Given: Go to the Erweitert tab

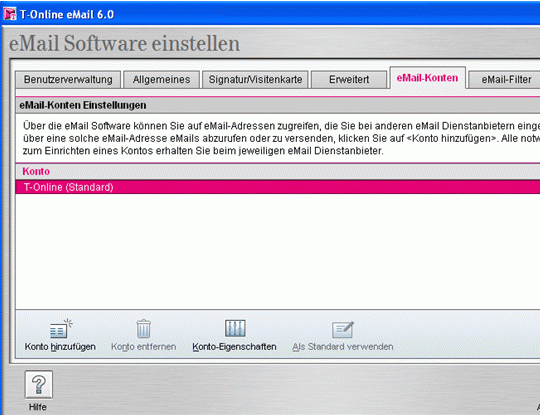Looking at the screenshot, I should [x=349, y=80].
